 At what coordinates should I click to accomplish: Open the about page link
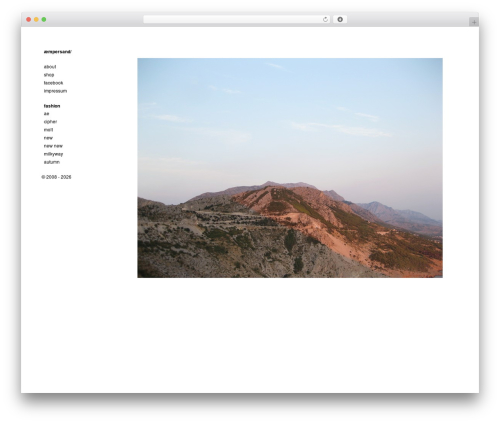[x=50, y=67]
